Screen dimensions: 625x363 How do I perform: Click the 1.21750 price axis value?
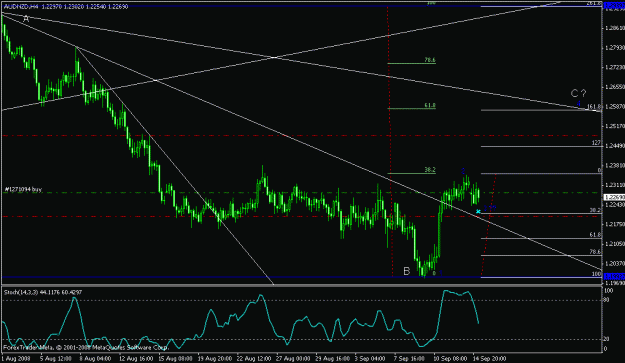click(614, 224)
